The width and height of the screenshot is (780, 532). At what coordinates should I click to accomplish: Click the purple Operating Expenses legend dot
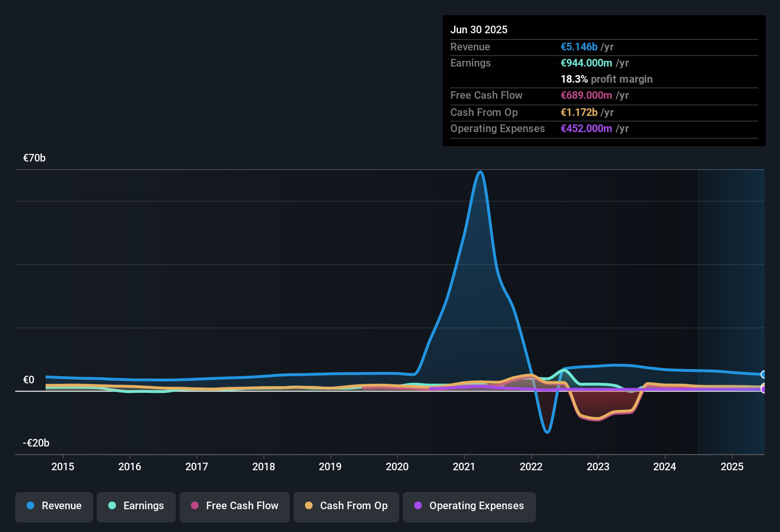point(418,506)
